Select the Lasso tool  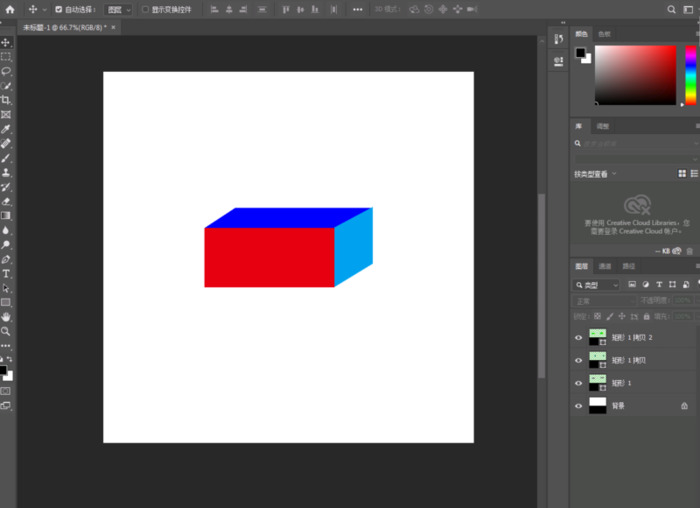pos(6,71)
